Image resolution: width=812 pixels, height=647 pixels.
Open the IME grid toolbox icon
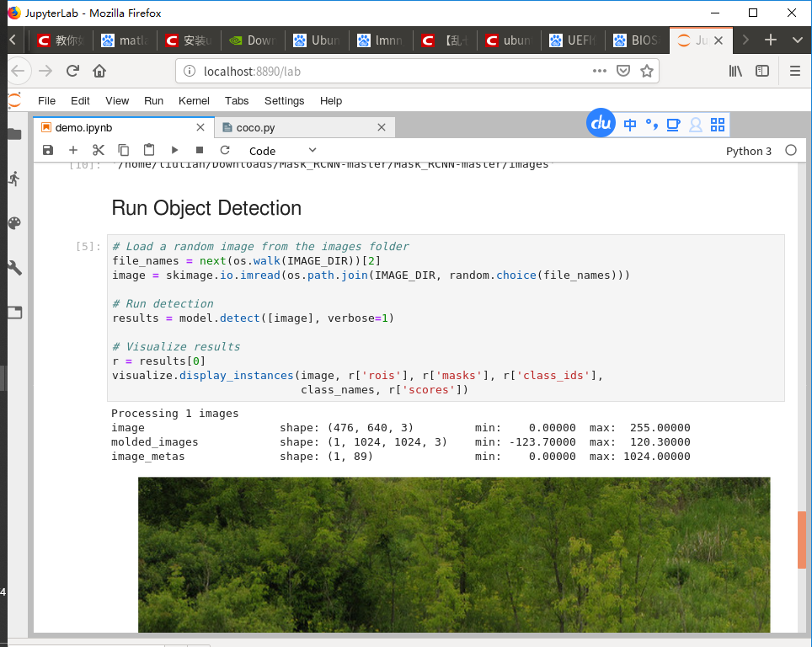coord(717,125)
